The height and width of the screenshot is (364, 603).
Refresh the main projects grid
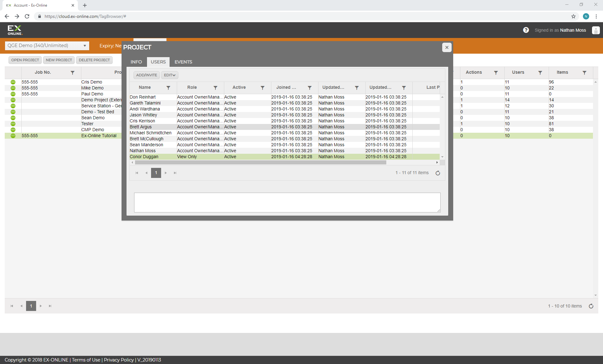(x=591, y=306)
